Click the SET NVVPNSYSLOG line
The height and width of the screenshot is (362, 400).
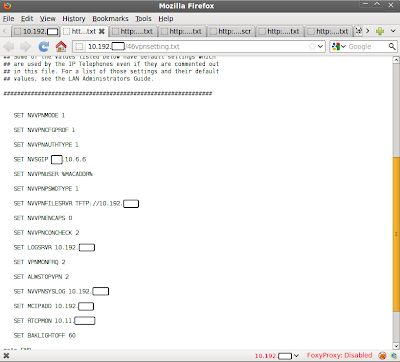pyautogui.click(x=61, y=291)
